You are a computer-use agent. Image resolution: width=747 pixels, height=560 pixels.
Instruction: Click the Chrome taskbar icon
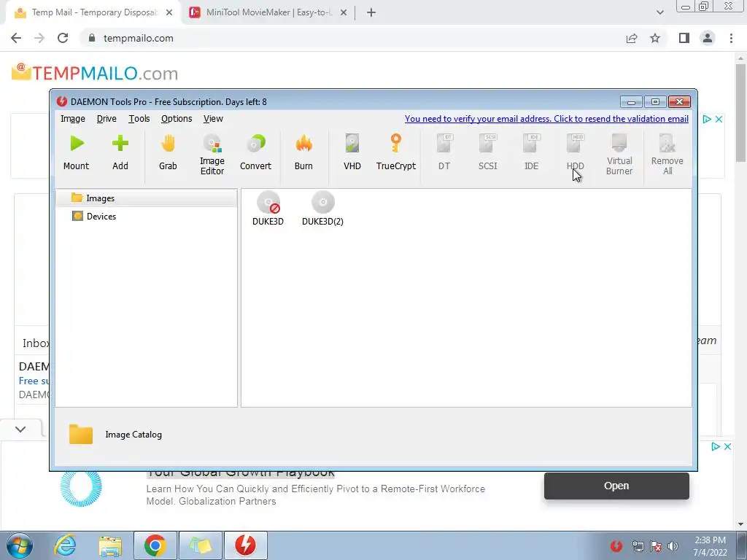155,545
